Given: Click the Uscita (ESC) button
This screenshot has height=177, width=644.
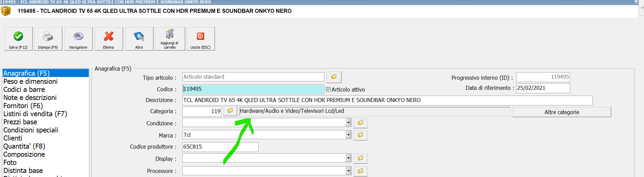Looking at the screenshot, I should (x=200, y=39).
